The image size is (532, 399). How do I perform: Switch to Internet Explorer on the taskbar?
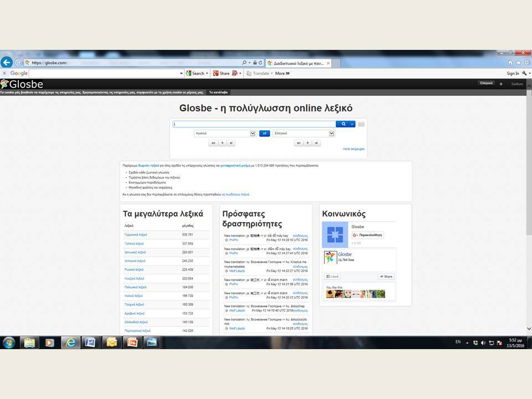point(70,342)
